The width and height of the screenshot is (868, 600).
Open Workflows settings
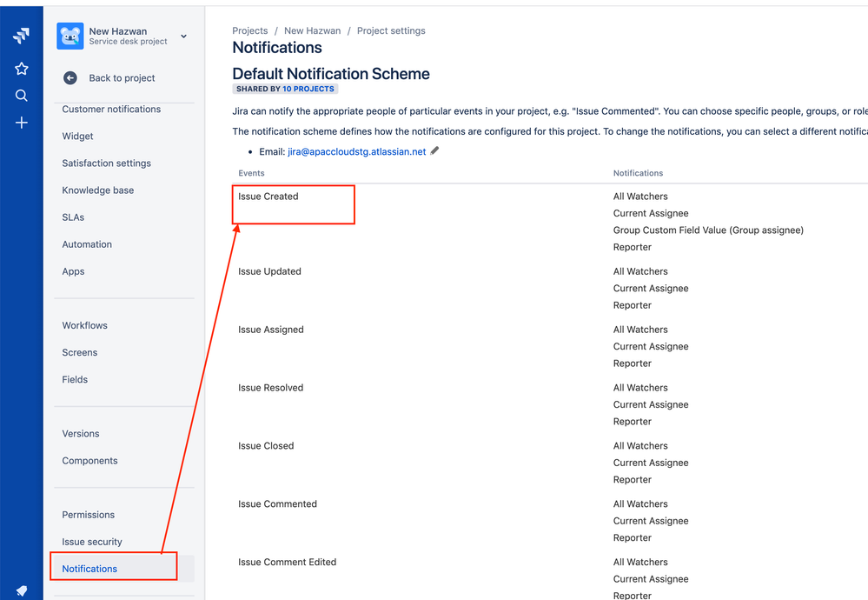pos(84,326)
